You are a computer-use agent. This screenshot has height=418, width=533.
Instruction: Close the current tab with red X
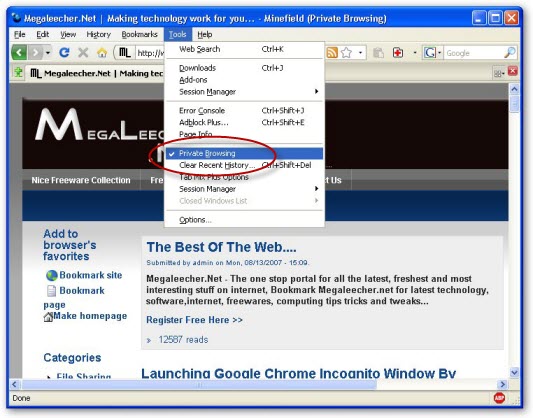[513, 71]
